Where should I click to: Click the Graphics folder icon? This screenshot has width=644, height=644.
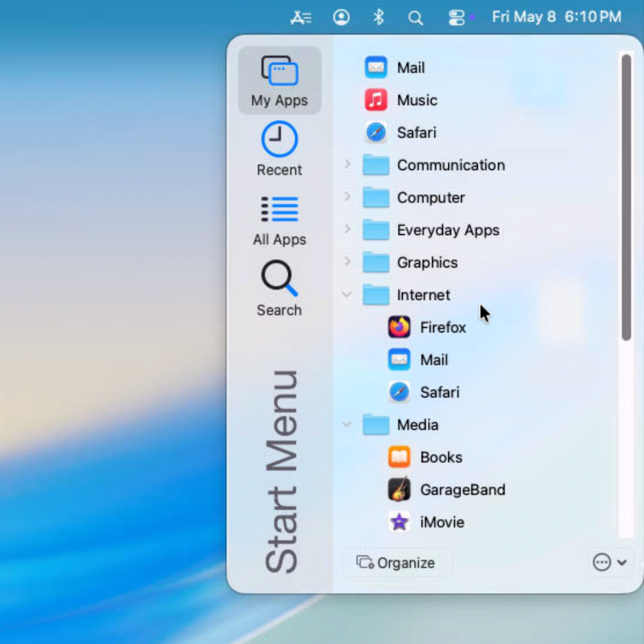pos(376,262)
